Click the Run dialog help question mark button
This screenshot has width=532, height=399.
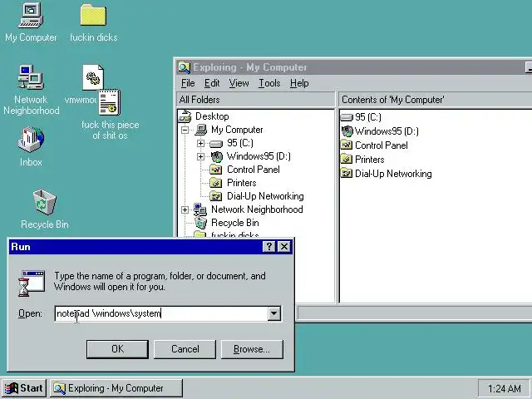[269, 246]
